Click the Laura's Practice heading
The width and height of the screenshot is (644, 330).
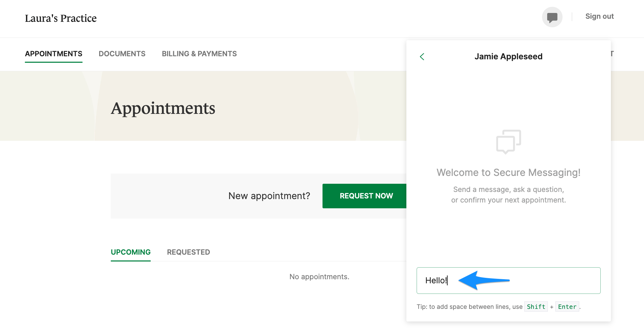coord(61,18)
